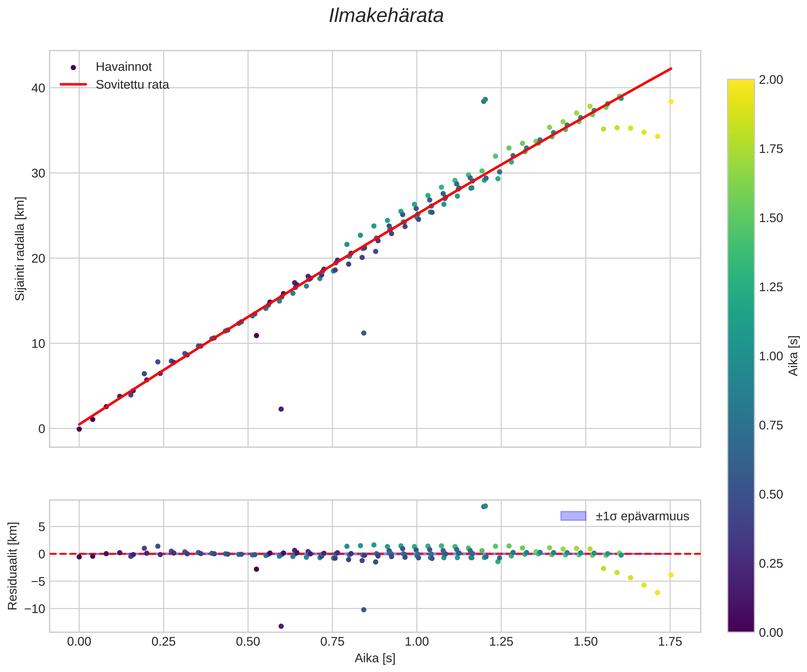Click the x-axis tick label '1.25'
Viewport: 807px width, 672px height.
501,642
